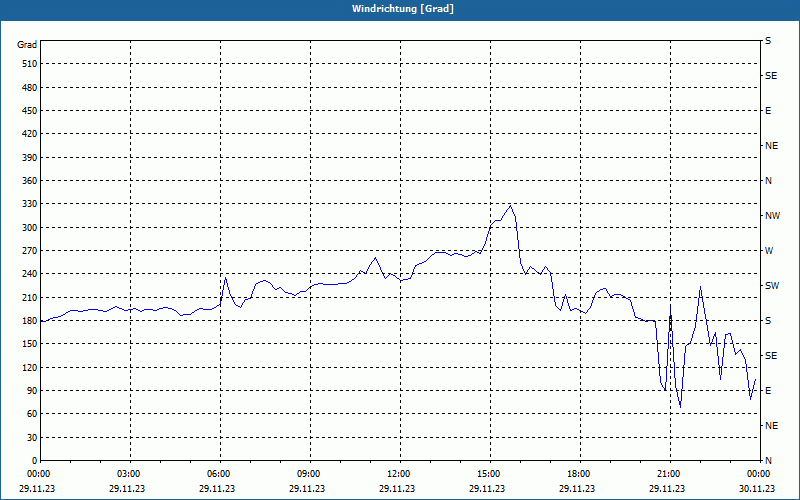The height and width of the screenshot is (500, 800).
Task: Click the N compass label beside 360 gridline
Action: [x=768, y=181]
